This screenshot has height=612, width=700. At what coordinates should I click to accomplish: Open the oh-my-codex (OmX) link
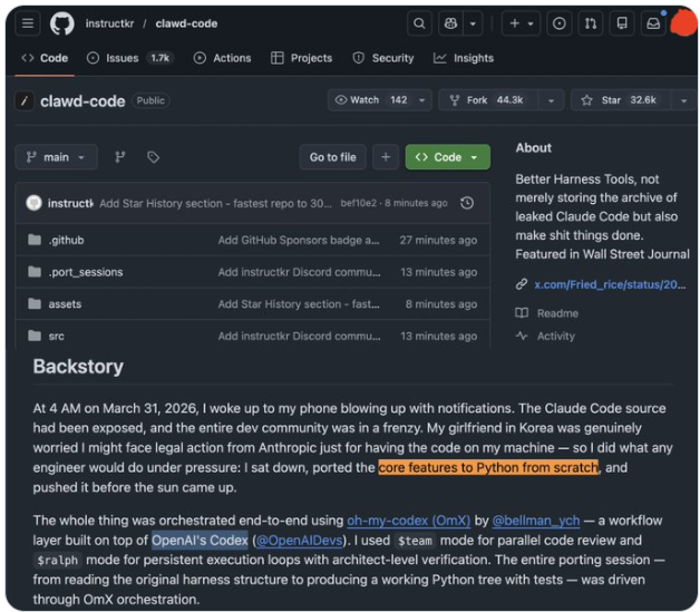coord(409,521)
